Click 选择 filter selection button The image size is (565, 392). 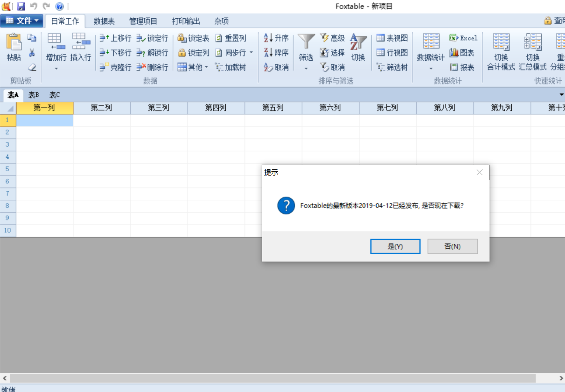[332, 53]
